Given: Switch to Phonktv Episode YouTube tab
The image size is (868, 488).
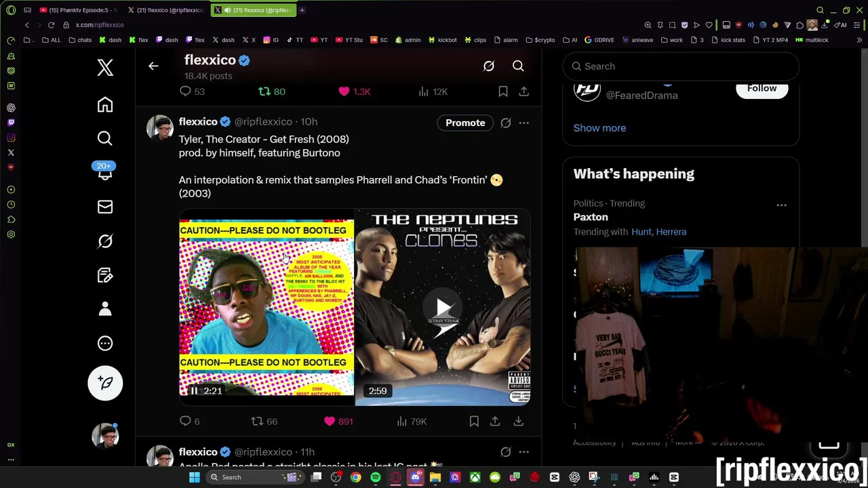Looking at the screenshot, I should tap(78, 10).
